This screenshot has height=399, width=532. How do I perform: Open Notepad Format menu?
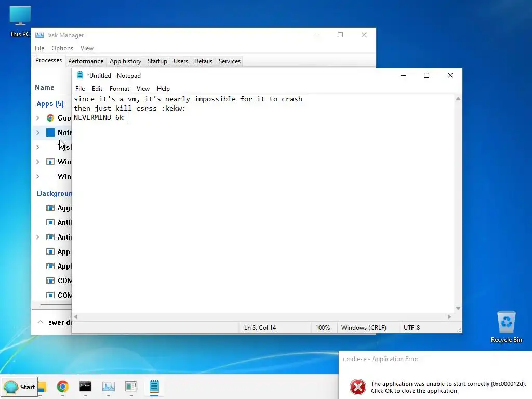119,88
